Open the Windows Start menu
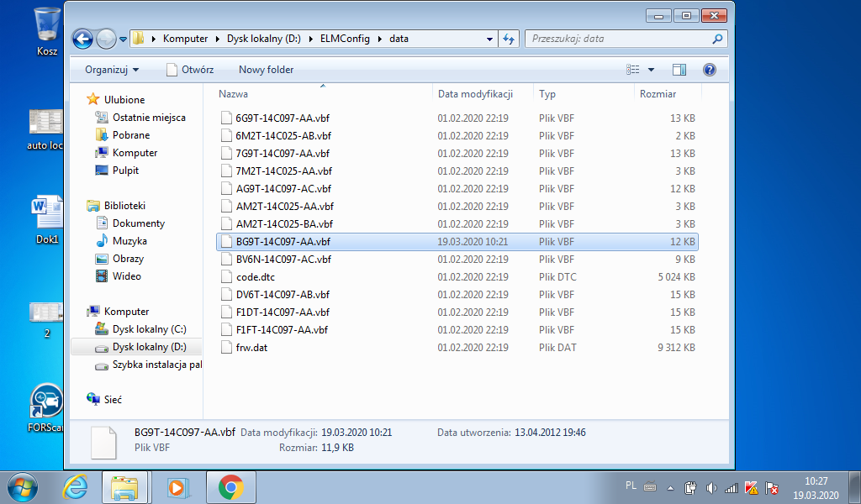861x504 pixels. 23,486
